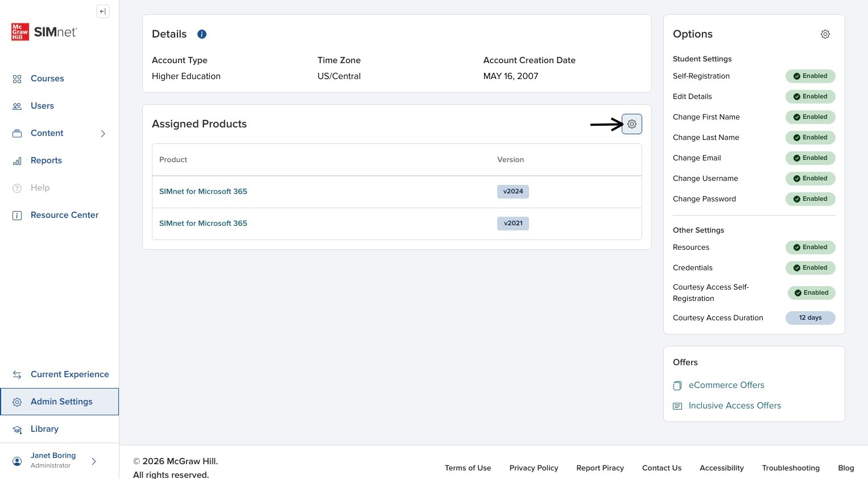The width and height of the screenshot is (868, 479).
Task: Click the Higher Education account type value
Action: 186,76
